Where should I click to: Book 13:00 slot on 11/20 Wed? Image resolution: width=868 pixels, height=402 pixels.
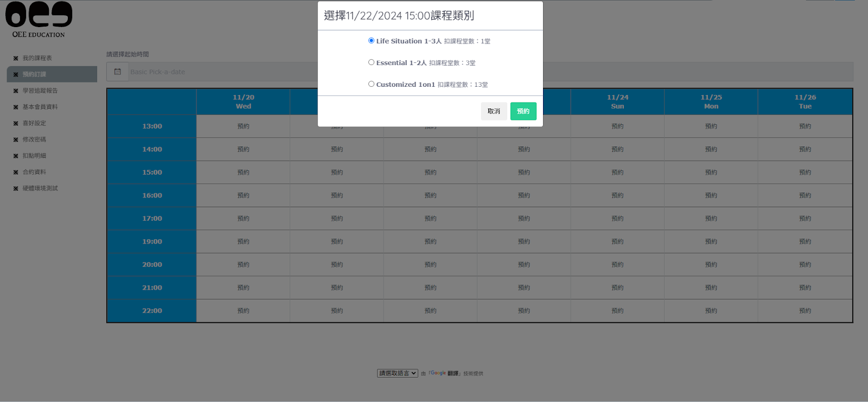(244, 126)
